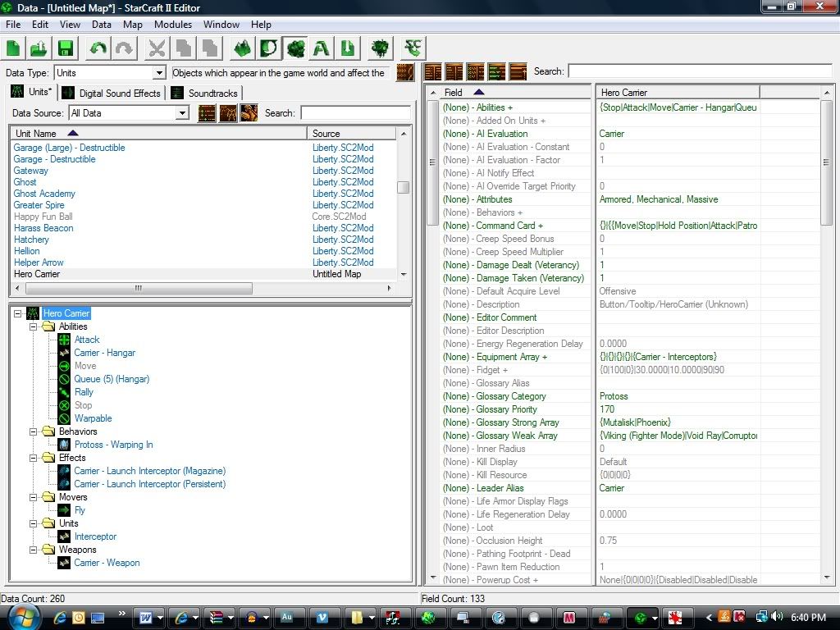Collapse the Behaviors folder
840x630 pixels.
click(x=33, y=431)
